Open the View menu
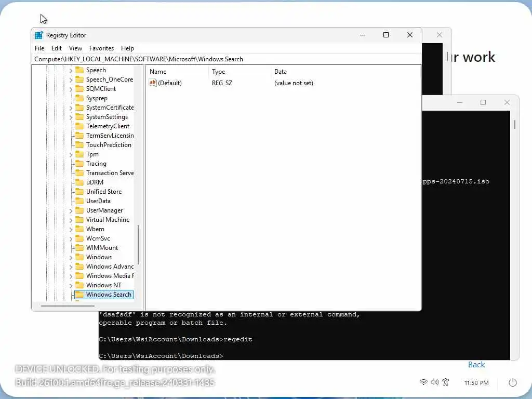 (75, 48)
